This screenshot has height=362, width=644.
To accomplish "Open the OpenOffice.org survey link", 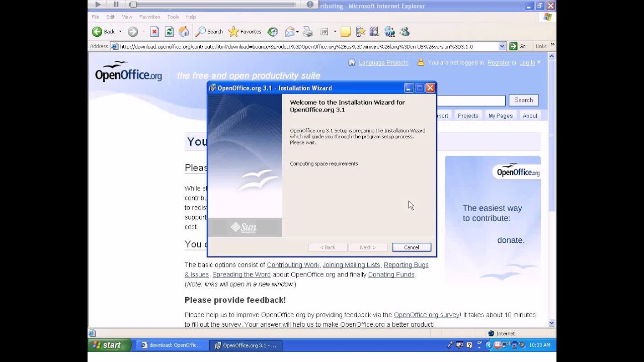I will coord(427,315).
